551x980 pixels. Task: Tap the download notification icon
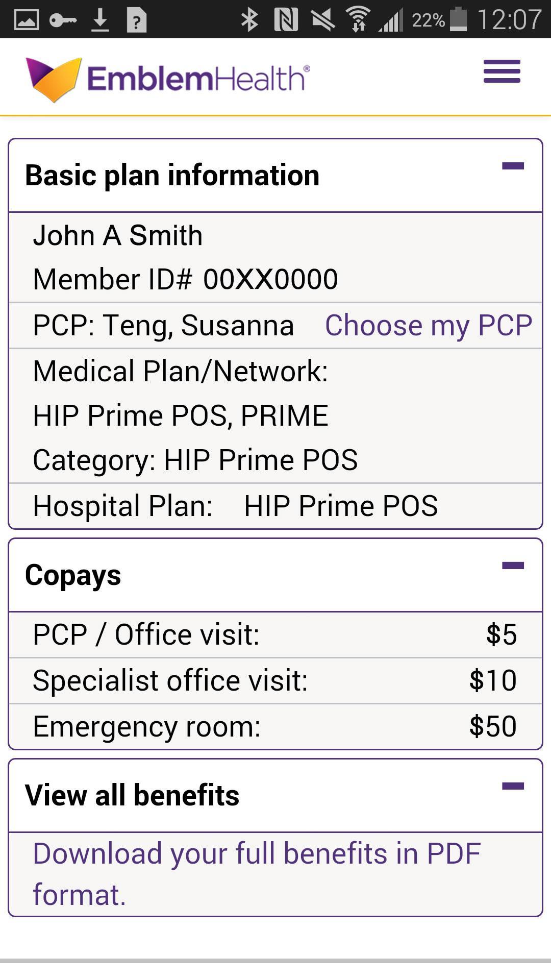[101, 20]
